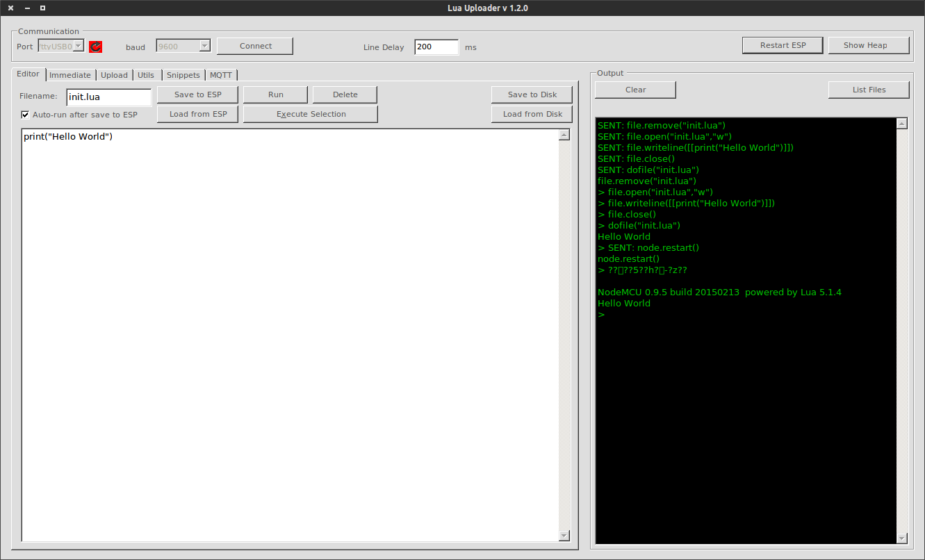Click the window close button in title bar
Viewport: 925px width, 560px height.
point(10,8)
